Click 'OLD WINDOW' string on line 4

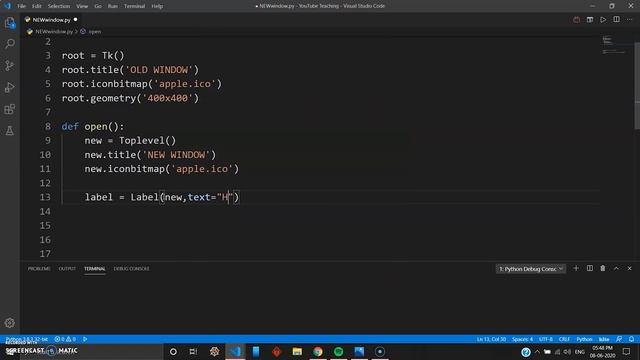point(159,70)
